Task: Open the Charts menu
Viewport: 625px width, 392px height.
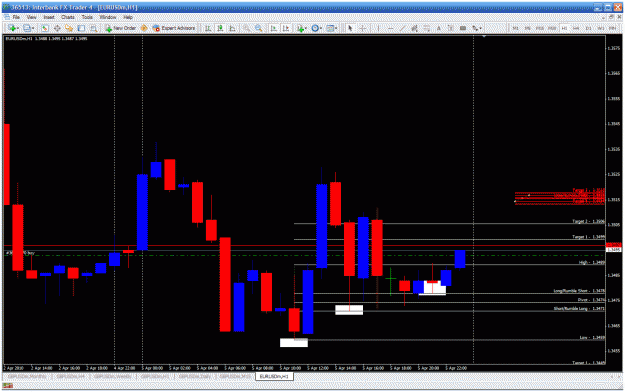Action: tap(68, 17)
